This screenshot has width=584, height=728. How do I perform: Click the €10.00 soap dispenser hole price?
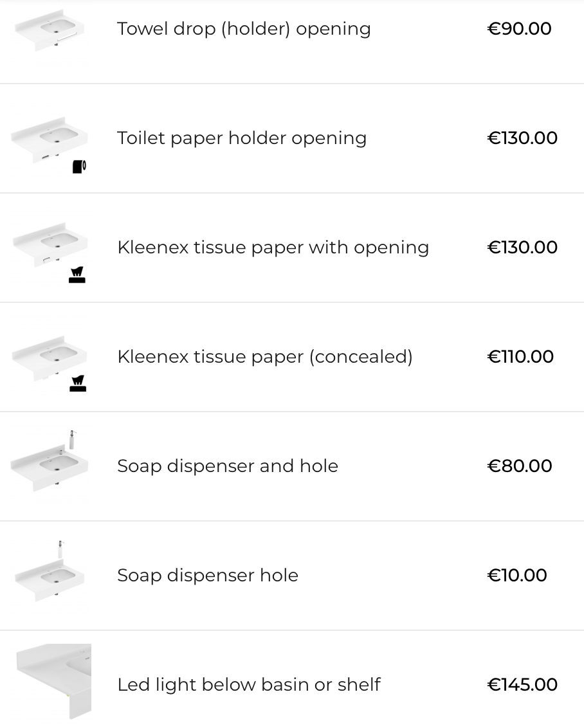click(x=517, y=576)
